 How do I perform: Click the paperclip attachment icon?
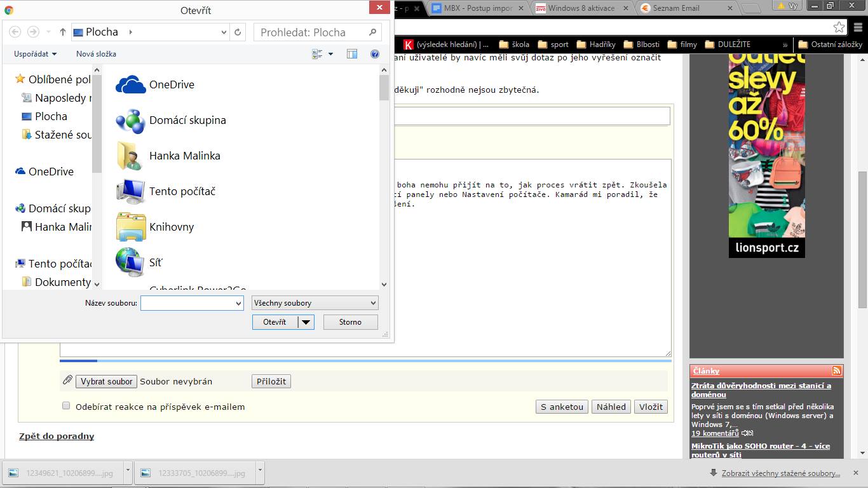pyautogui.click(x=67, y=380)
